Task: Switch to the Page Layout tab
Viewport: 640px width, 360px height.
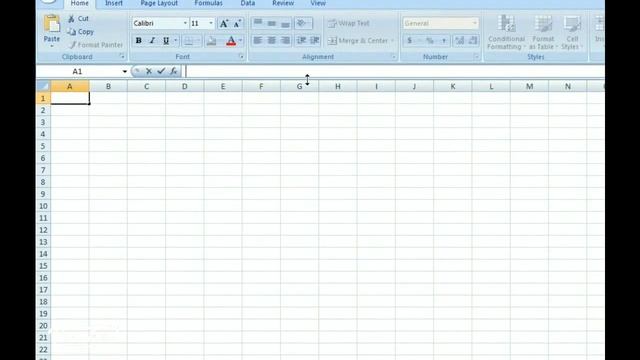Action: (x=159, y=3)
